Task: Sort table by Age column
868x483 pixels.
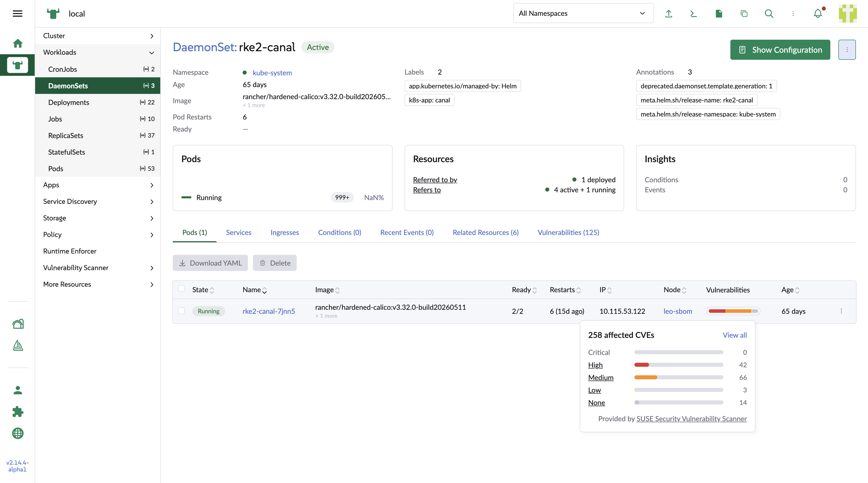Action: pyautogui.click(x=790, y=290)
